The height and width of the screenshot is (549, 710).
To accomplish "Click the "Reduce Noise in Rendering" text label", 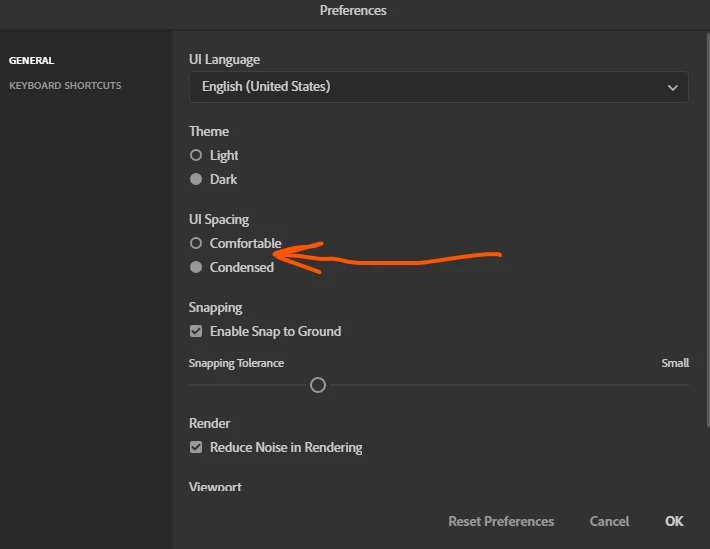I will point(286,447).
